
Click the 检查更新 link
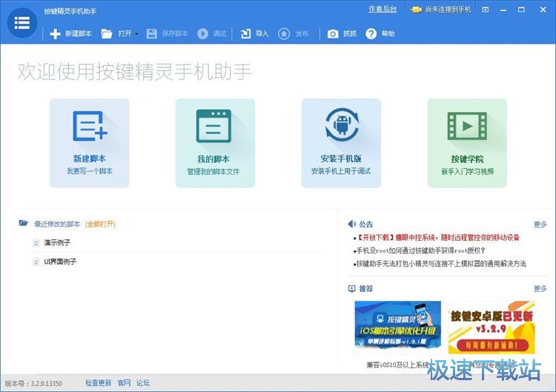98,383
